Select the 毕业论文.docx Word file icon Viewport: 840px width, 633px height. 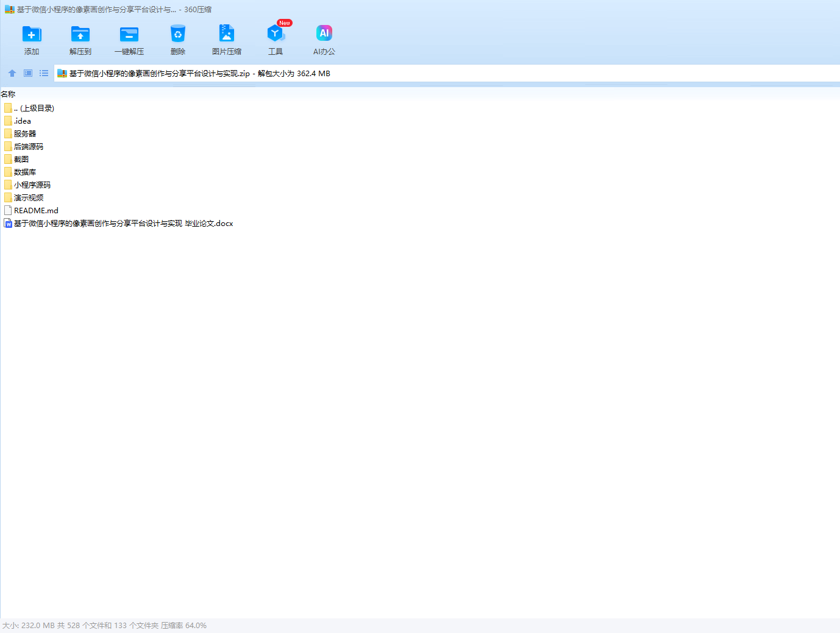(x=8, y=223)
